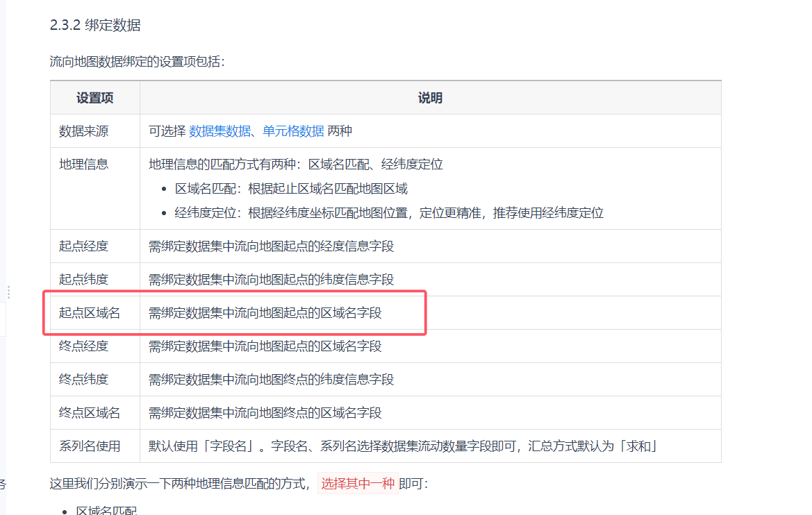Click the red 选择其中一种 highlighted text
The height and width of the screenshot is (515, 812).
pos(358,484)
